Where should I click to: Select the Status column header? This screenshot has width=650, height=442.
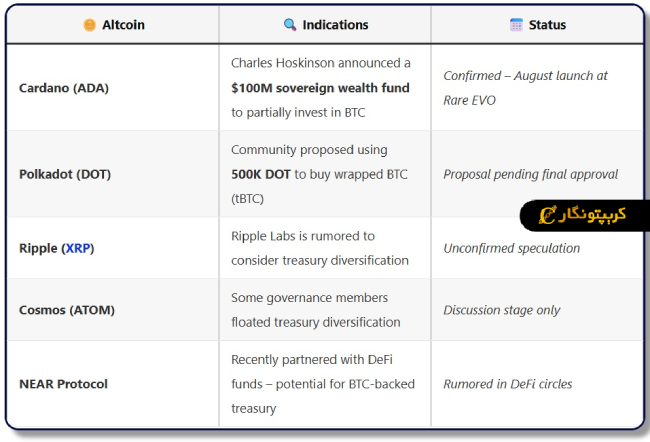[x=549, y=25]
